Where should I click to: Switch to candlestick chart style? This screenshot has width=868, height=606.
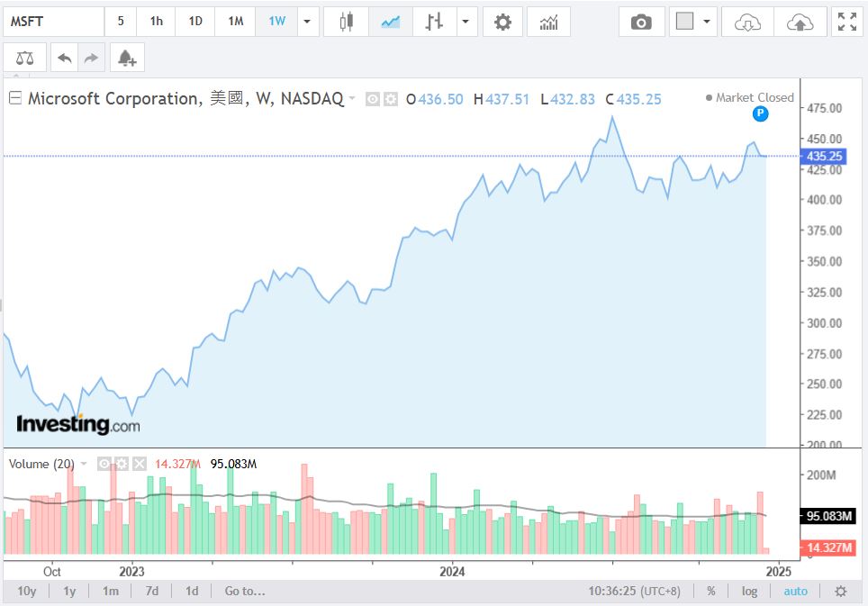[346, 22]
